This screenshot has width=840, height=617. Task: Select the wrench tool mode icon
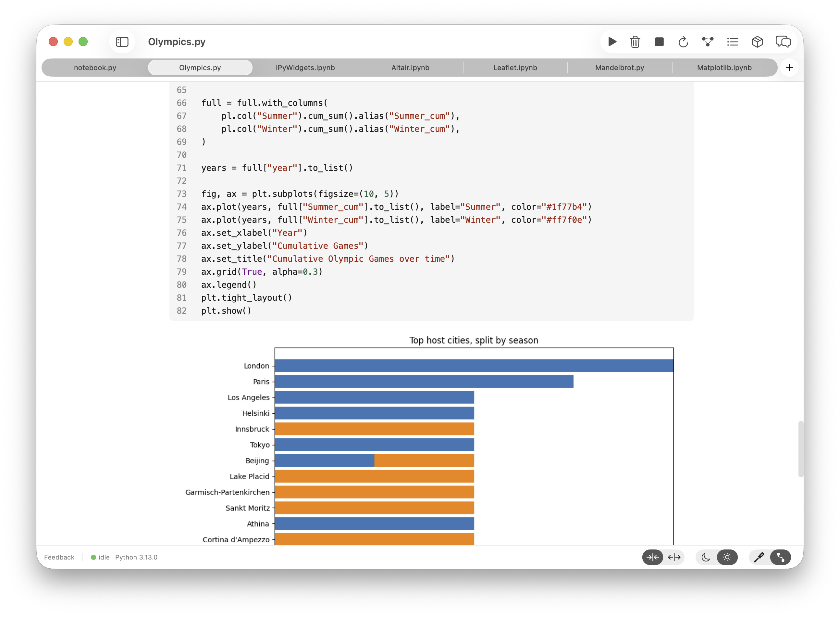pos(780,557)
